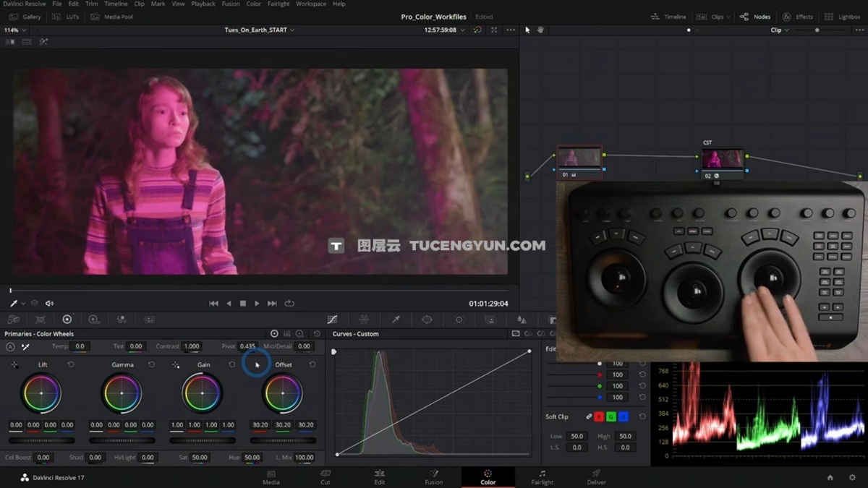The height and width of the screenshot is (488, 868).
Task: Open the Tues_On_Earth_START timeline dropdown
Action: (260, 30)
